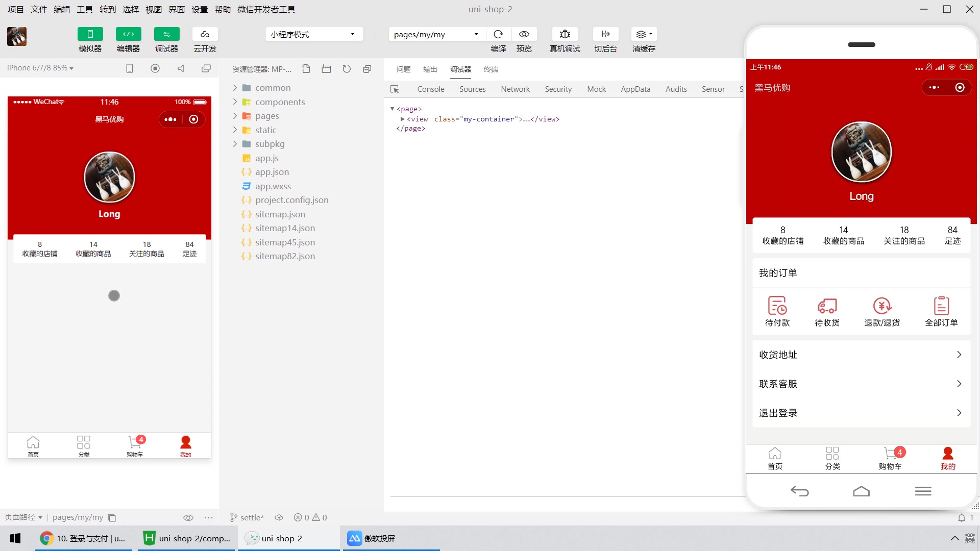
Task: Expand the my-container view node
Action: pos(402,119)
